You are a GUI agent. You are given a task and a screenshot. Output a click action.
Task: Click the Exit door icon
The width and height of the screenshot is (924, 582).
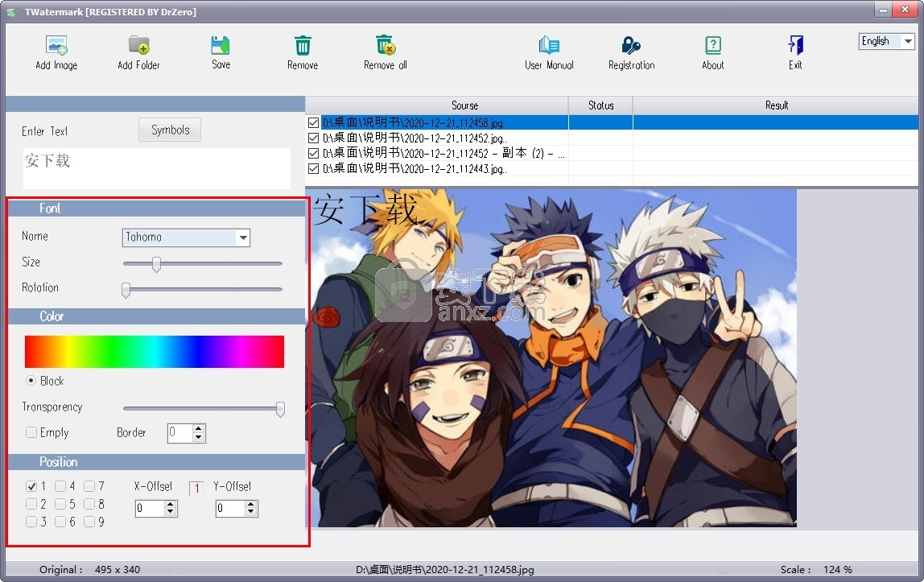[x=795, y=45]
